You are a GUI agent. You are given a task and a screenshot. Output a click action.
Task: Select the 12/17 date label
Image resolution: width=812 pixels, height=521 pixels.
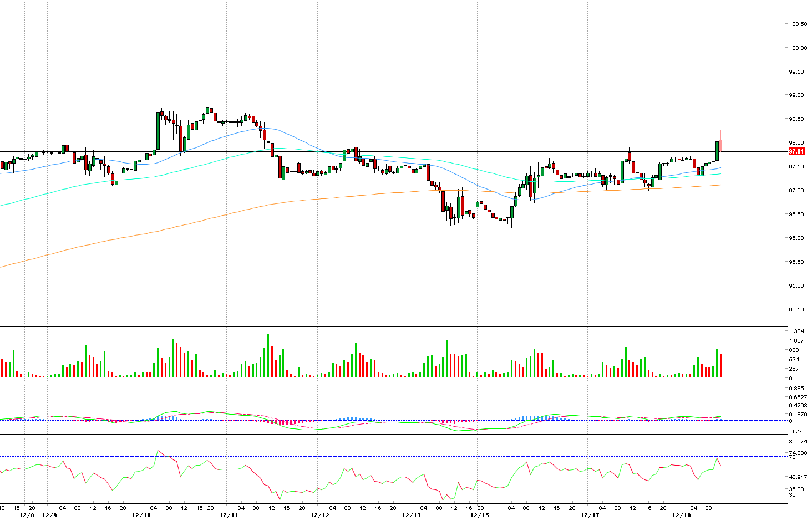click(590, 515)
